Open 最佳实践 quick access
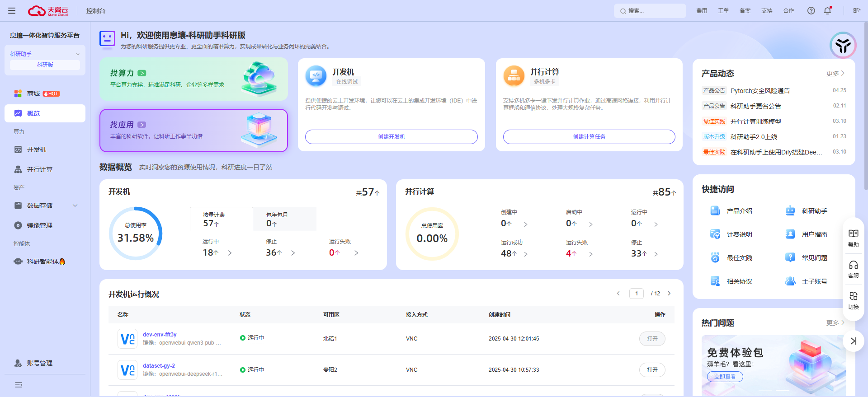This screenshot has width=868, height=397. 731,258
